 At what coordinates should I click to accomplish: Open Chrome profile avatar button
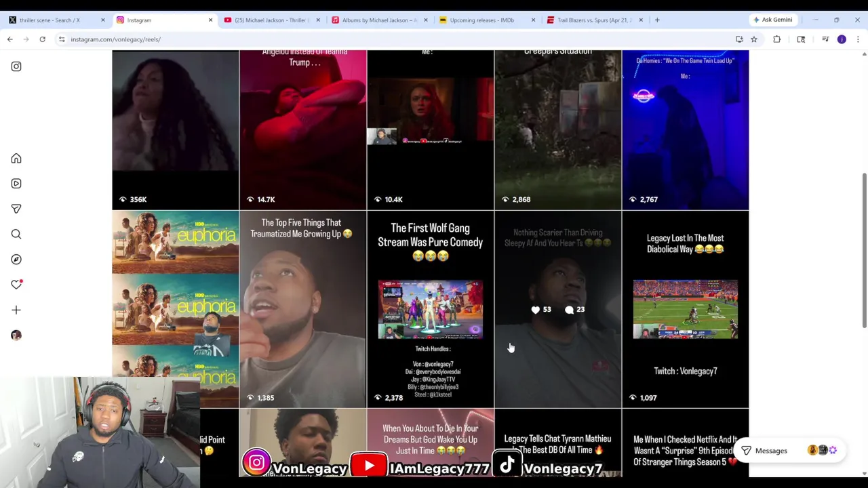842,39
